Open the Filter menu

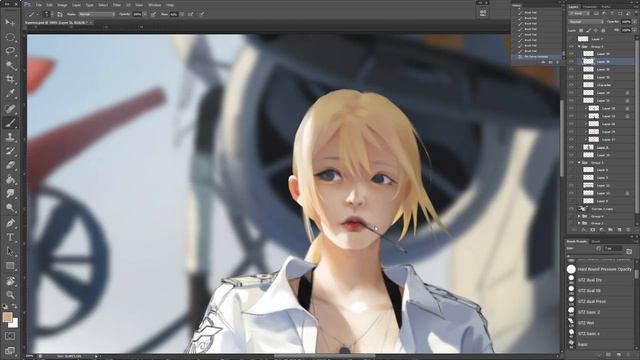pyautogui.click(x=117, y=5)
